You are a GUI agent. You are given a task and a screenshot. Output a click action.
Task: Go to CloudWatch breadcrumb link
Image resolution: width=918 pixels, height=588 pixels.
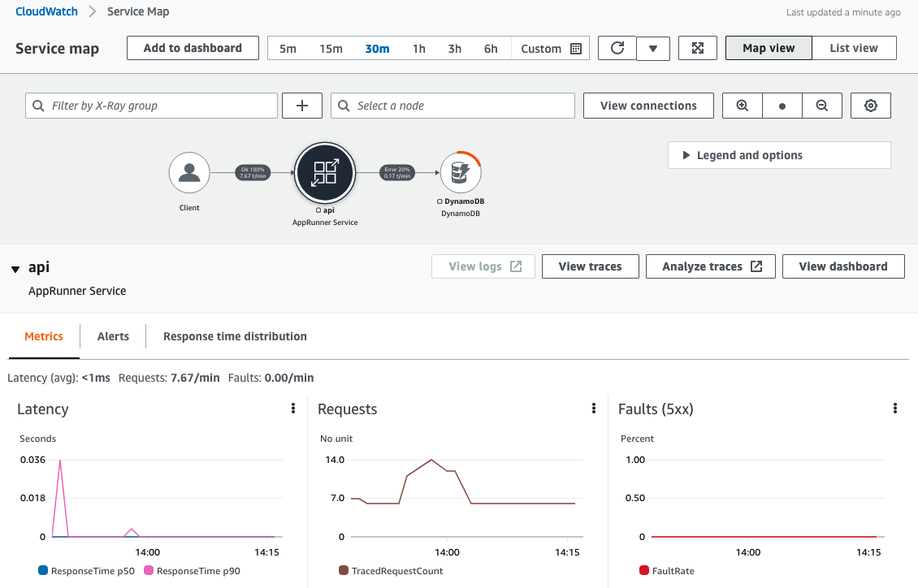pos(46,11)
